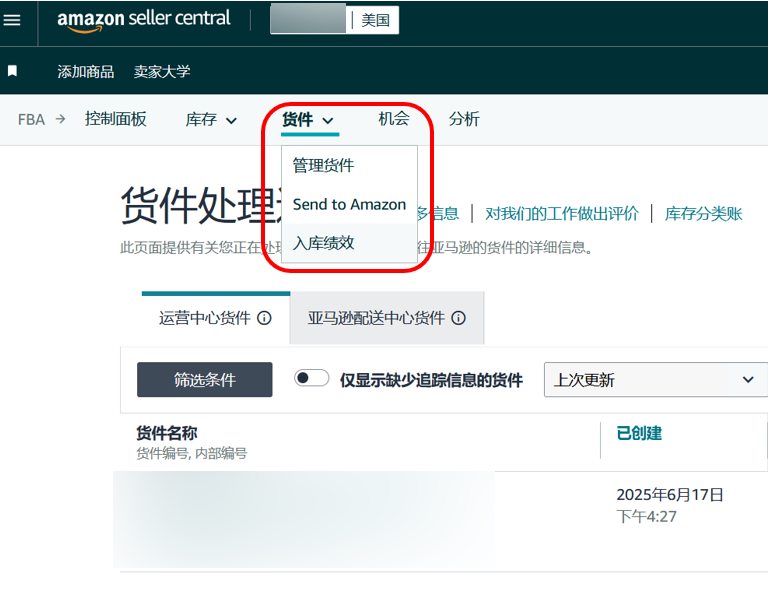
Task: Click the 美国 marketplace selector
Action: pyautogui.click(x=375, y=20)
